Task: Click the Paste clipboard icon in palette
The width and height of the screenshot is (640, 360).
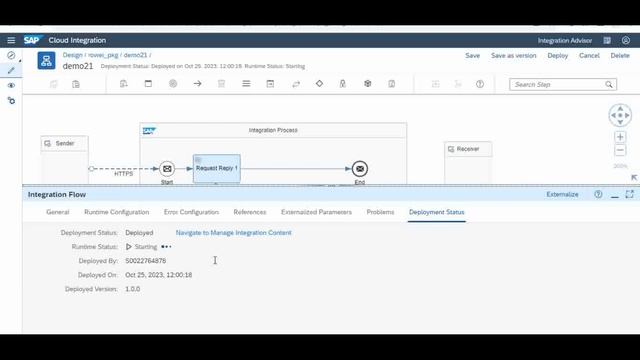Action: pyautogui.click(x=76, y=84)
